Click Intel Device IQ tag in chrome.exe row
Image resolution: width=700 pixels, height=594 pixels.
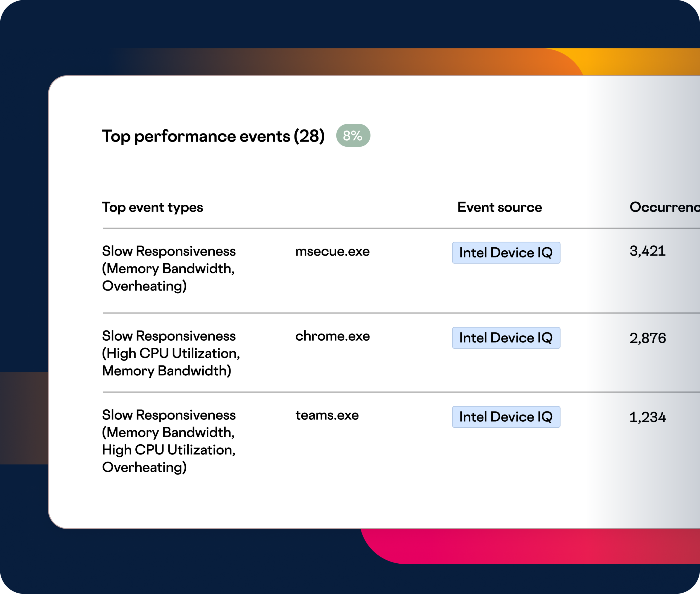tap(506, 338)
